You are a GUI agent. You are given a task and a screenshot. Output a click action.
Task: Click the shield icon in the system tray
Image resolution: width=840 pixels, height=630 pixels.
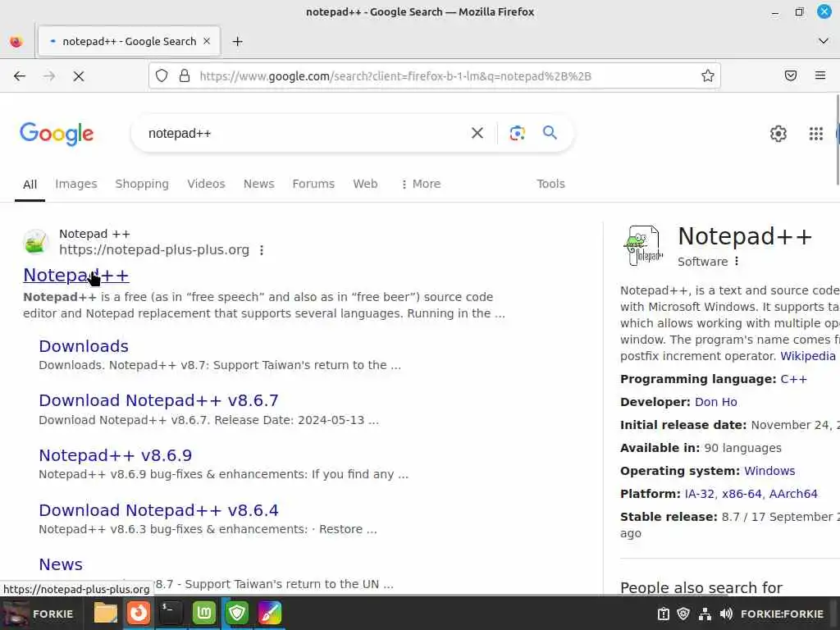coord(683,614)
